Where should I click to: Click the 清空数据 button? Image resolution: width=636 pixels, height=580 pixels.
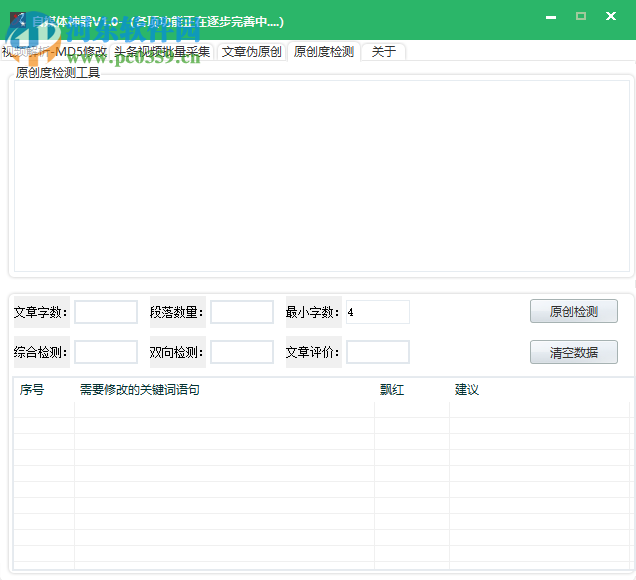click(x=574, y=352)
